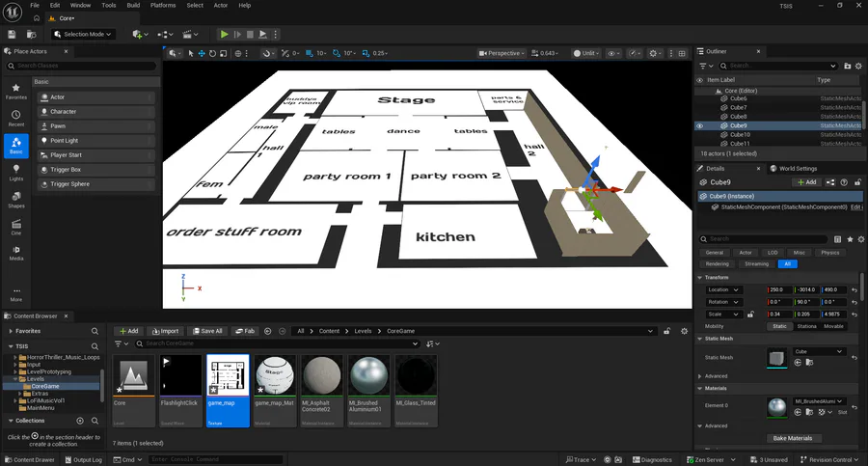Open the Shapes category in Place Actors

[16, 199]
